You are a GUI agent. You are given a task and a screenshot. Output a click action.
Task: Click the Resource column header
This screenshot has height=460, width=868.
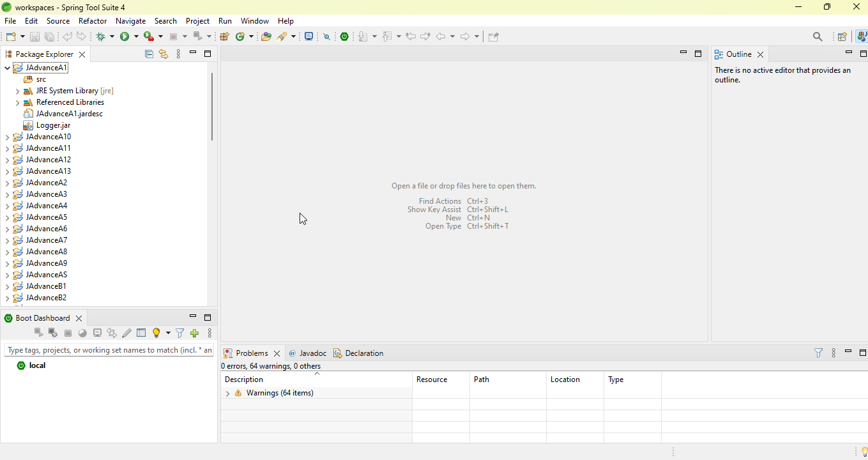point(441,379)
